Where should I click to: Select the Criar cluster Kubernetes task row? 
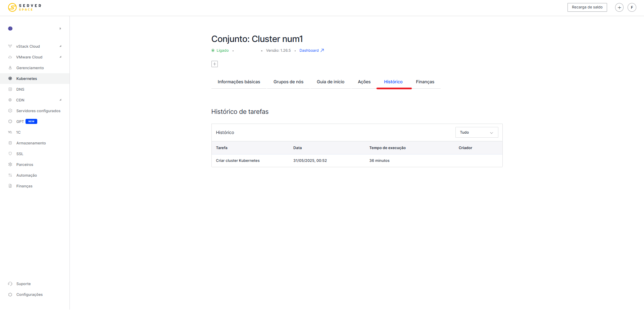[x=357, y=161]
